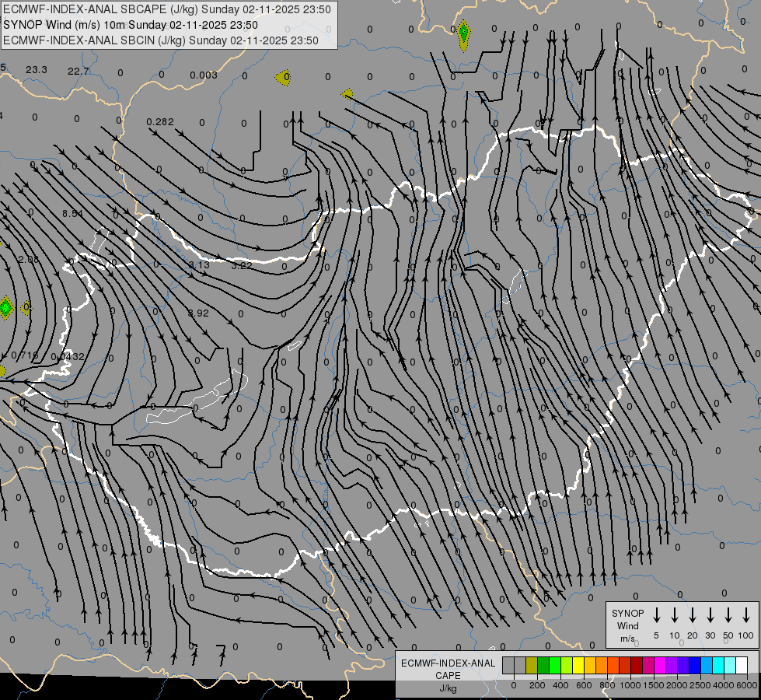Click SYNOP heading in the wind legend
Viewport: 761px width, 700px height.
click(627, 613)
